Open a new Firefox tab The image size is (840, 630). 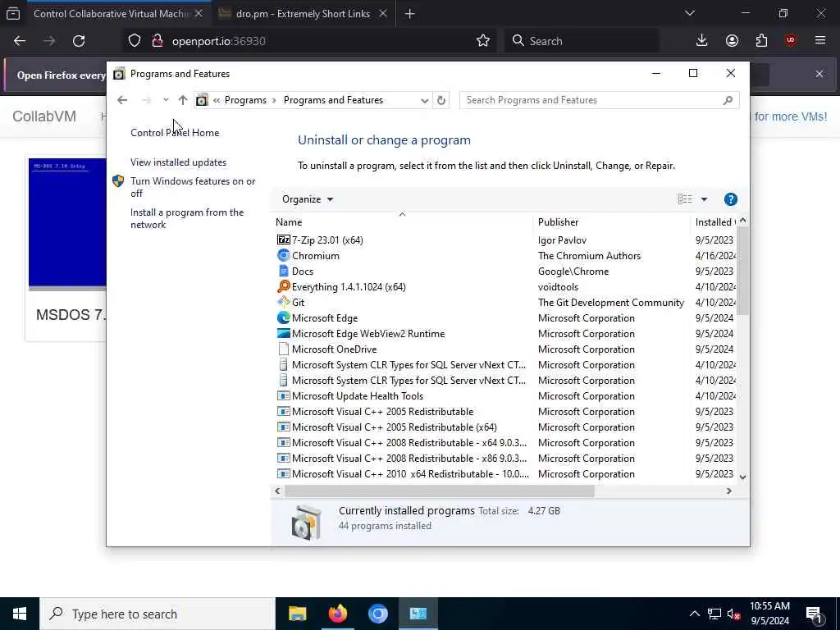point(410,14)
